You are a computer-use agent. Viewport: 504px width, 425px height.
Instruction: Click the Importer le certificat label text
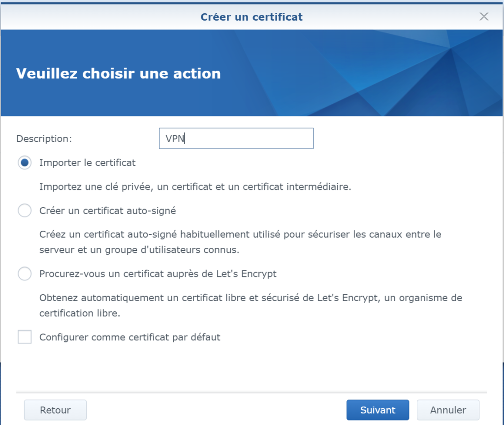point(87,162)
